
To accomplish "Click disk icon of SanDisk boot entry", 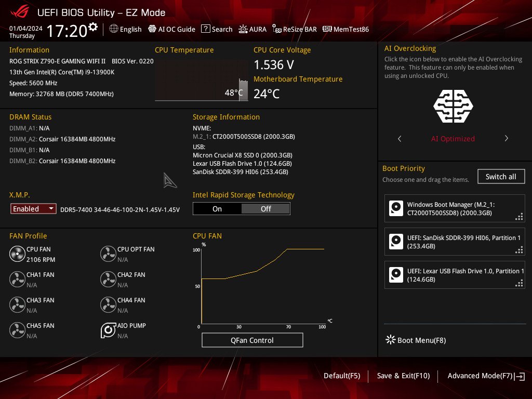I will [x=396, y=242].
